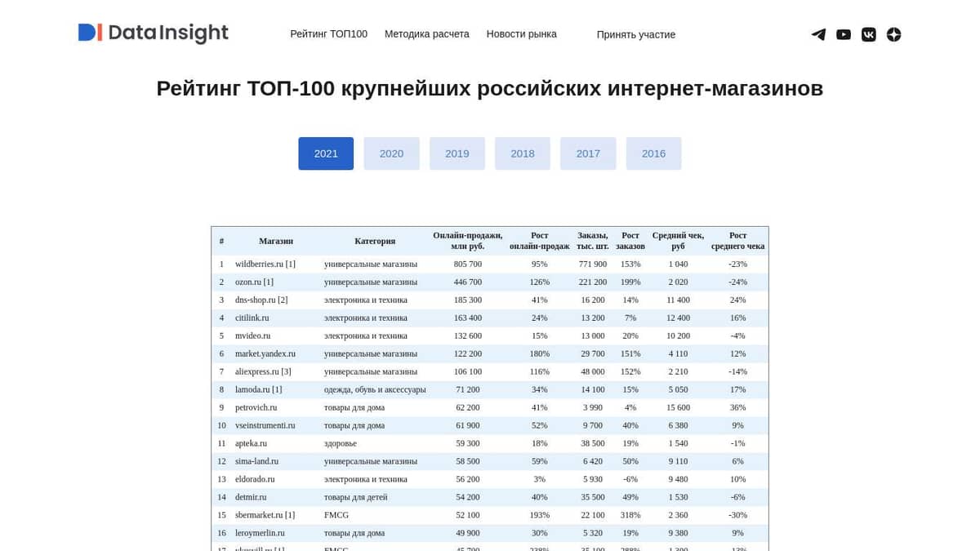The width and height of the screenshot is (980, 551).
Task: Open the Методика расчета page
Action: [427, 33]
